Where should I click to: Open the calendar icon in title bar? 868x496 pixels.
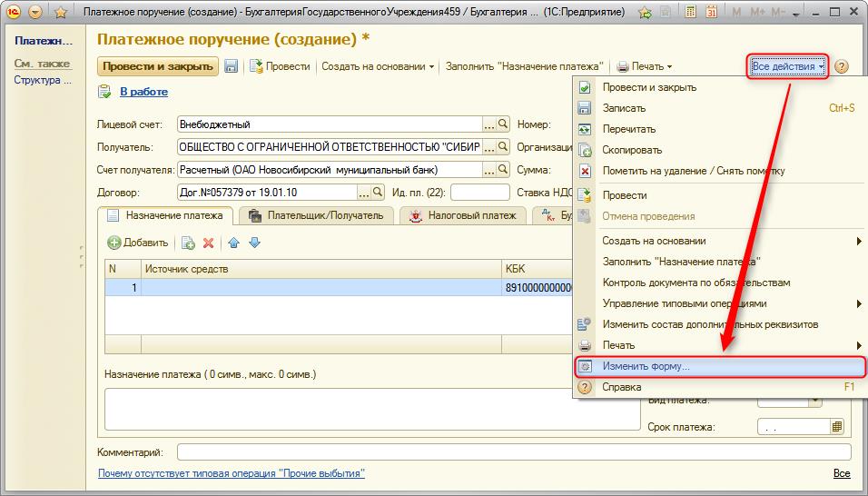tap(711, 12)
